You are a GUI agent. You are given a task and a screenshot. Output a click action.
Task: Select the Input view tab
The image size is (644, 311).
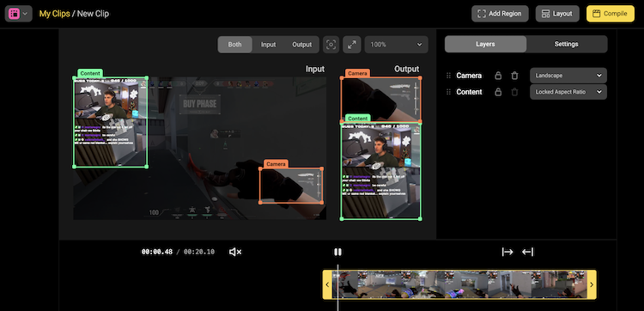(x=268, y=45)
